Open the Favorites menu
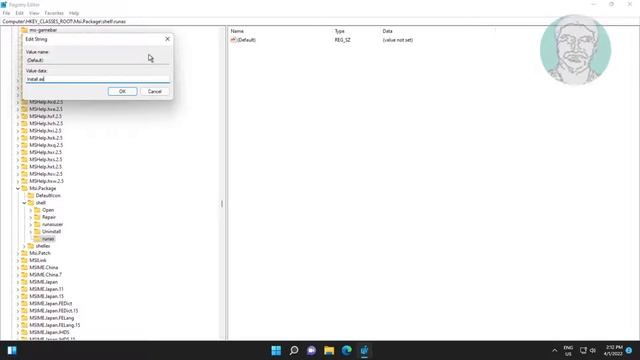 pos(54,13)
